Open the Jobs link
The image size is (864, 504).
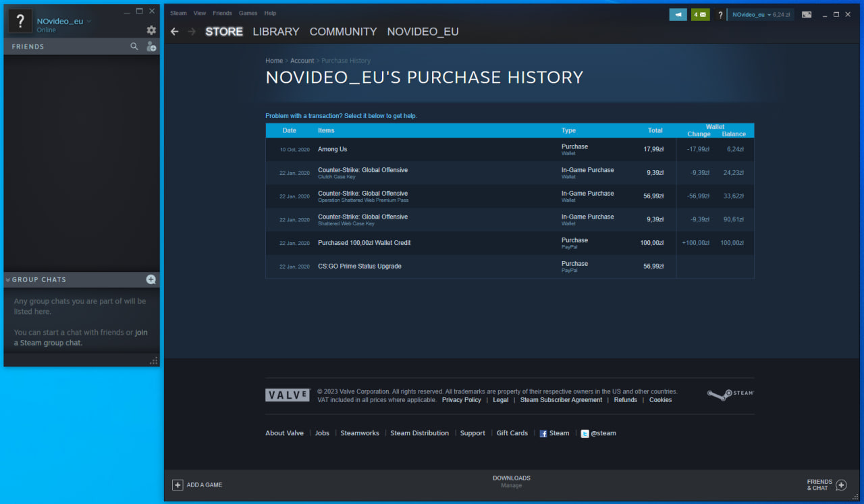322,433
